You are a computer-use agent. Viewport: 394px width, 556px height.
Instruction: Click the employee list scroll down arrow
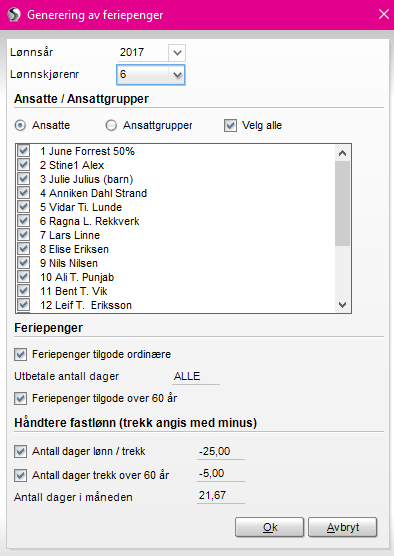click(x=342, y=305)
